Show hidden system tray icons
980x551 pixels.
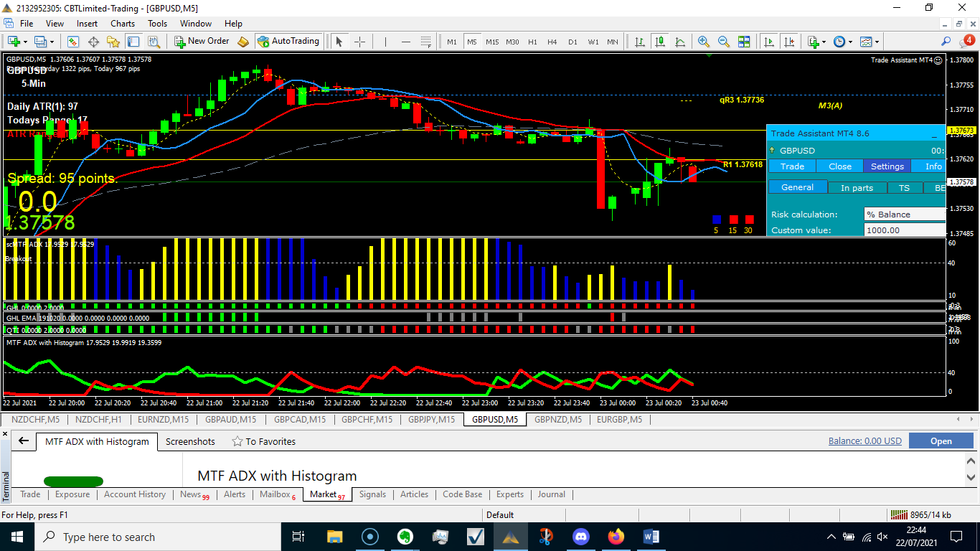(x=831, y=537)
